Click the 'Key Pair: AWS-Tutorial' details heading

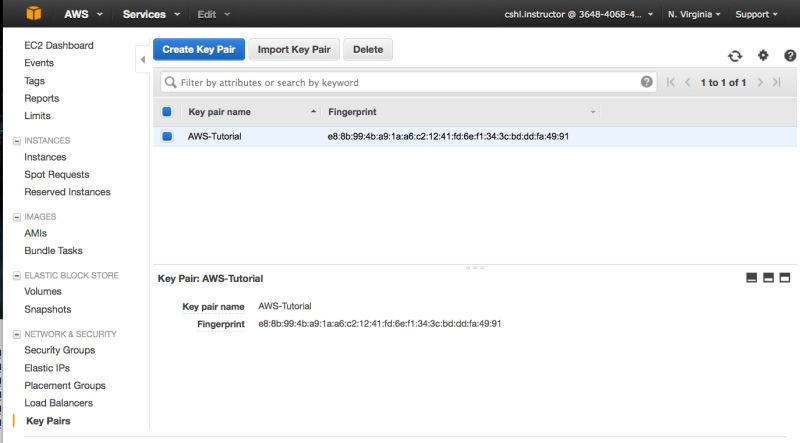point(210,278)
